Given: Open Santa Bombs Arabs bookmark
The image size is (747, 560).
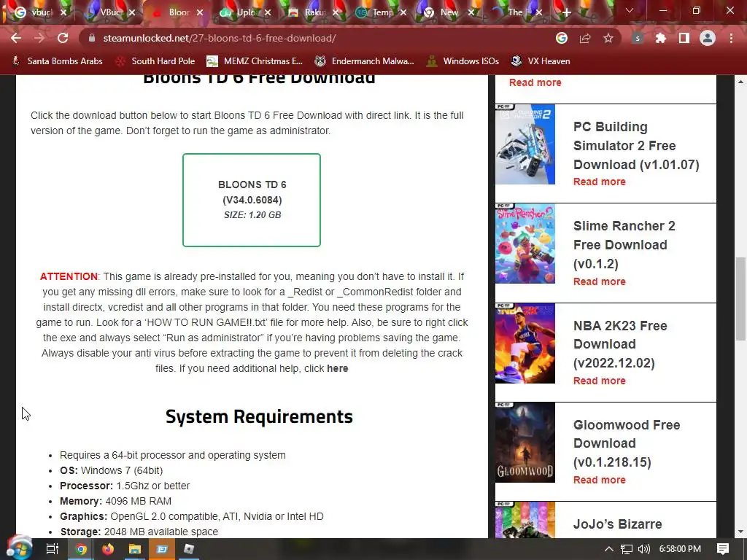Looking at the screenshot, I should pos(57,61).
